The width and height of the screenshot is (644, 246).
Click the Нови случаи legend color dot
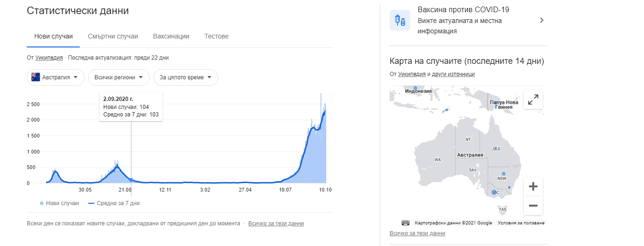click(x=42, y=203)
